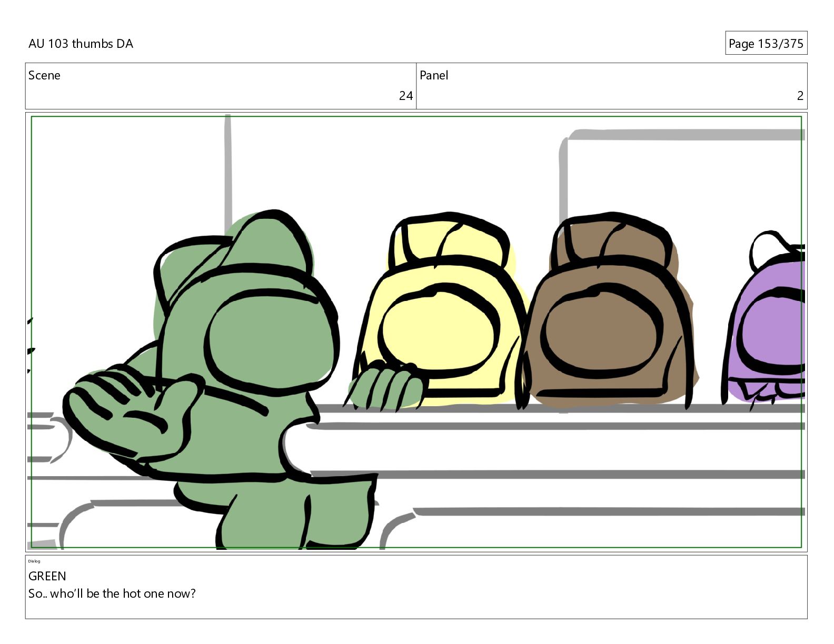
Task: Click the 'AU 103 thumbs DA' title text
Action: click(x=81, y=44)
